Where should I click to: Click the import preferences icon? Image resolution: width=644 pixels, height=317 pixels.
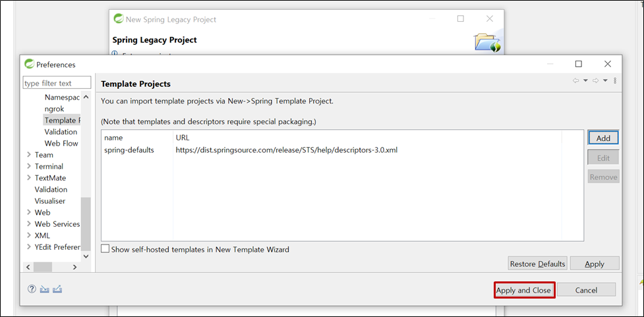(45, 289)
